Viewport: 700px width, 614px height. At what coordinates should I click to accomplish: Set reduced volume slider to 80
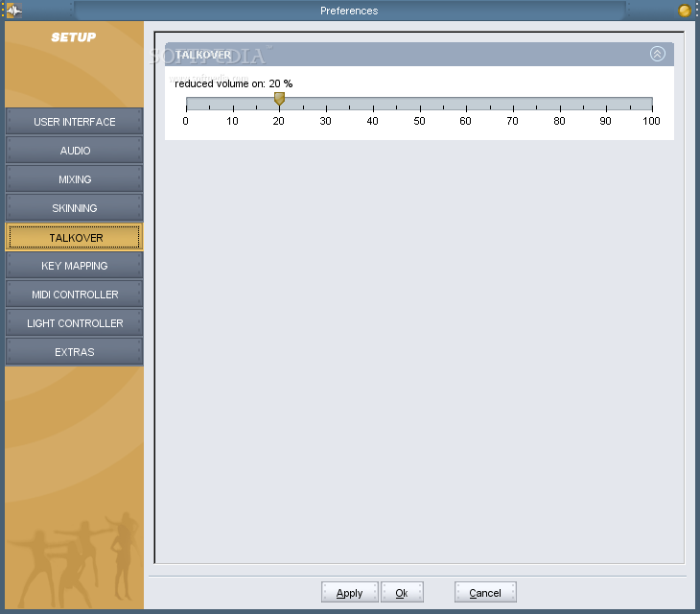[560, 104]
